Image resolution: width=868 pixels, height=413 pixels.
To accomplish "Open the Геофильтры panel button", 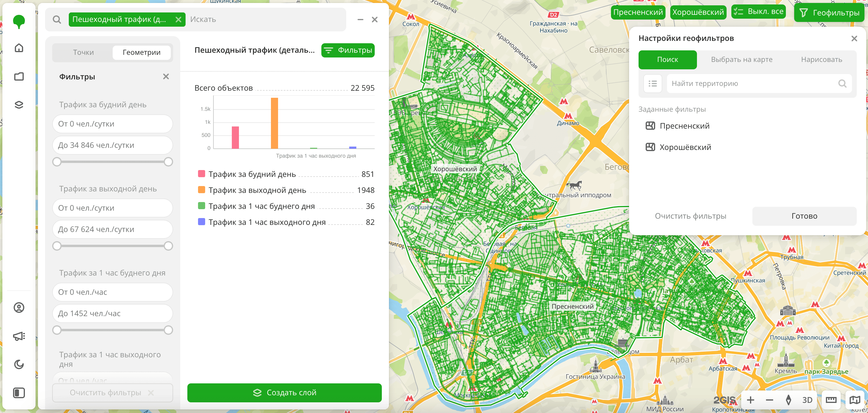I will click(x=829, y=13).
